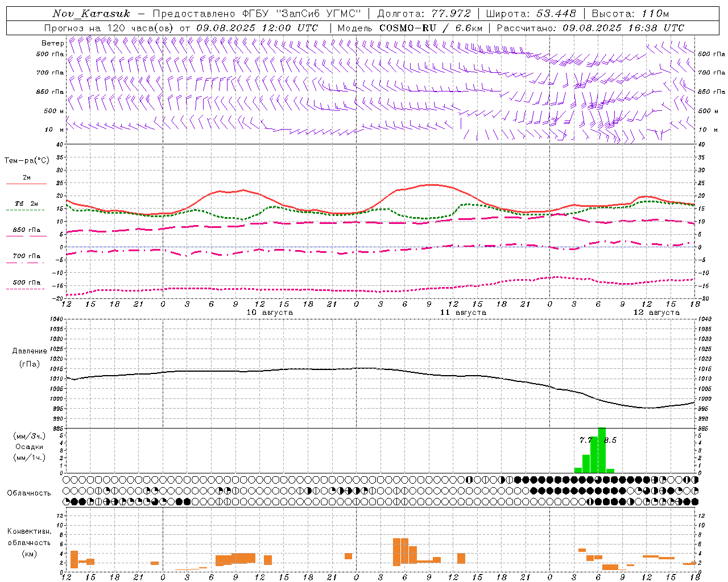Click the Конвективн. label
Screen dimensions: 728x582
[x=29, y=531]
